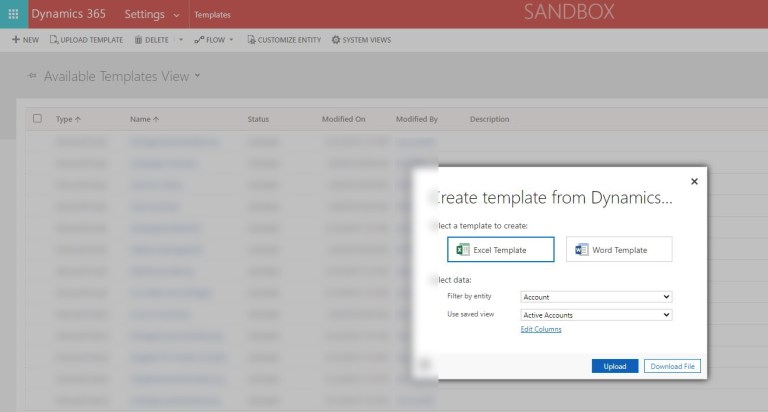Click the Excel icon in template option
This screenshot has width=768, height=412.
click(x=462, y=250)
